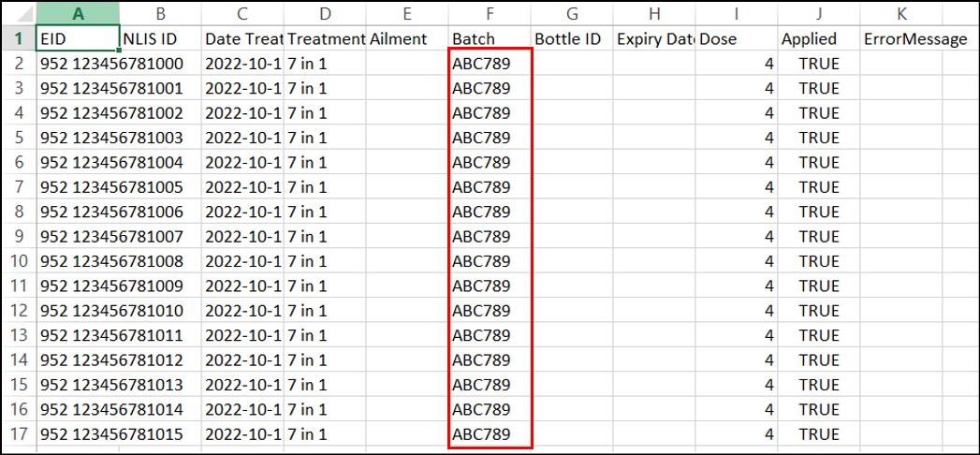This screenshot has width=980, height=455.
Task: Select the Ailment header cell
Action: tap(407, 39)
